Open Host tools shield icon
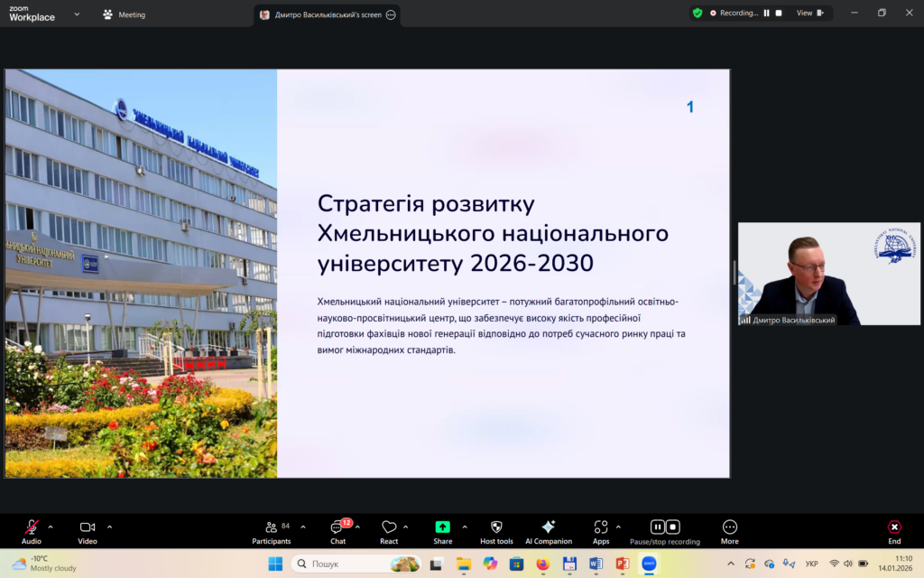Image resolution: width=924 pixels, height=578 pixels. pyautogui.click(x=496, y=527)
